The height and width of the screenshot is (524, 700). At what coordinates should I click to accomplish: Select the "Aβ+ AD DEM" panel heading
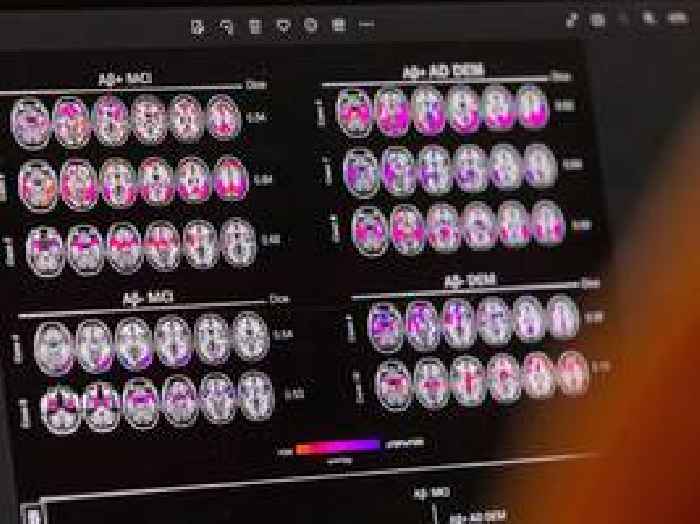click(x=435, y=71)
